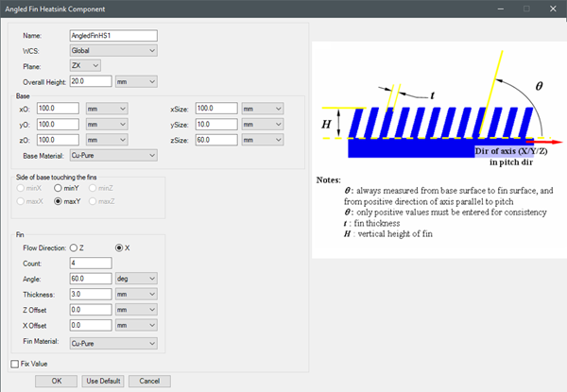This screenshot has width=567, height=392.
Task: Click the Name field containing AngledFinHS1
Action: tap(113, 35)
